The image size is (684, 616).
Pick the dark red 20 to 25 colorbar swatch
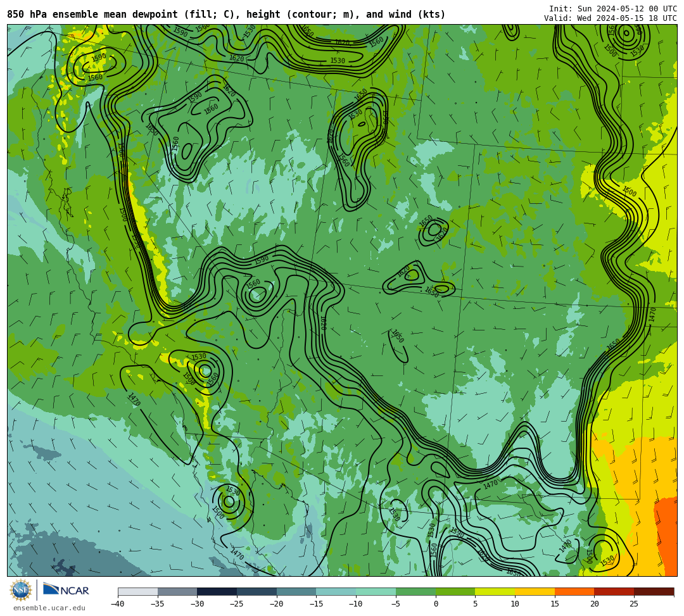pos(614,591)
